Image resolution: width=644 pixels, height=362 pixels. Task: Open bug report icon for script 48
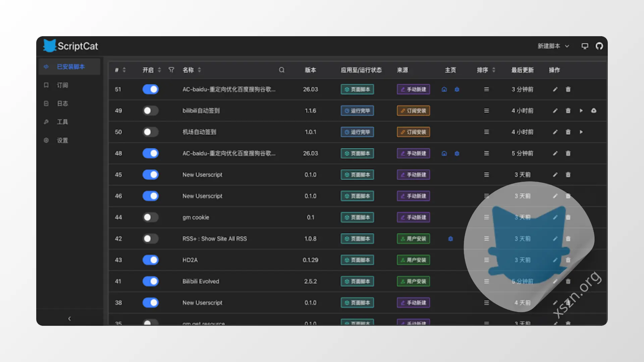coord(457,154)
